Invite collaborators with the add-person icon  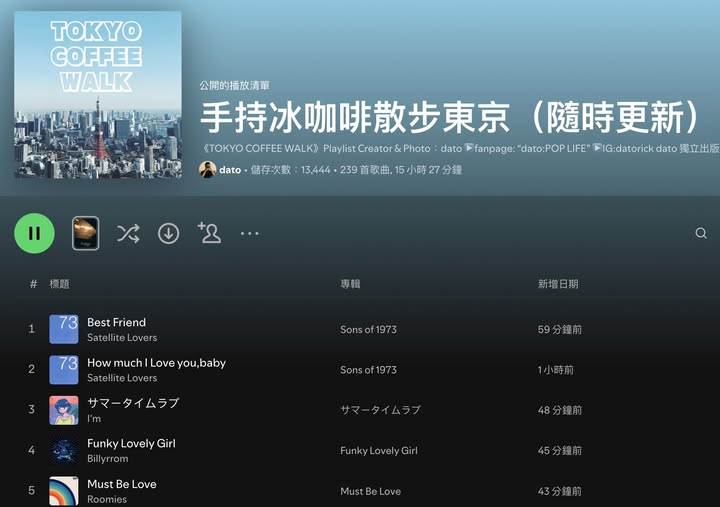(209, 232)
